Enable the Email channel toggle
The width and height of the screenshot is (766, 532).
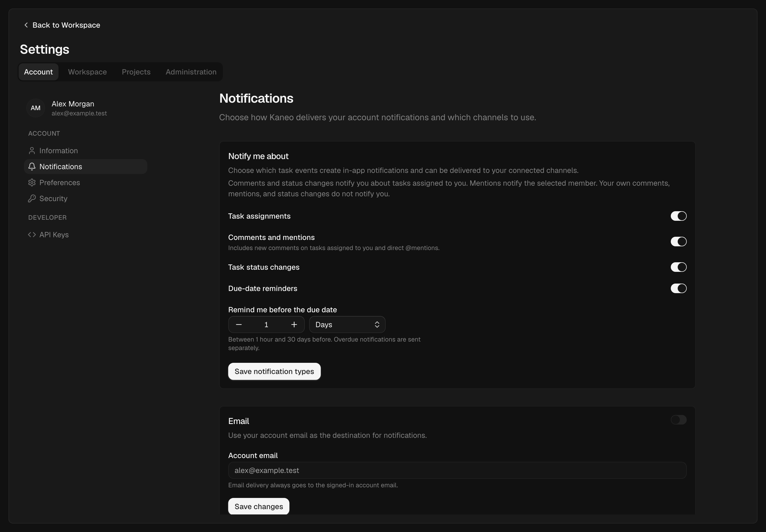678,420
